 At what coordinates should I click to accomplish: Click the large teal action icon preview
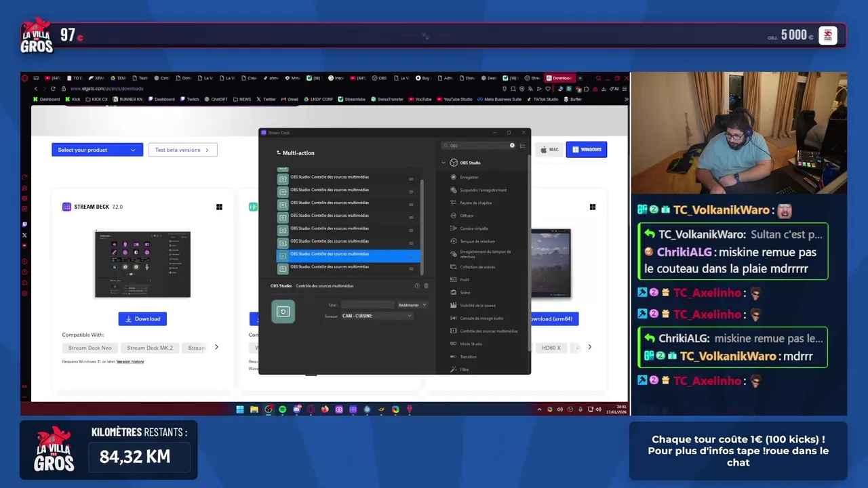[x=283, y=311]
